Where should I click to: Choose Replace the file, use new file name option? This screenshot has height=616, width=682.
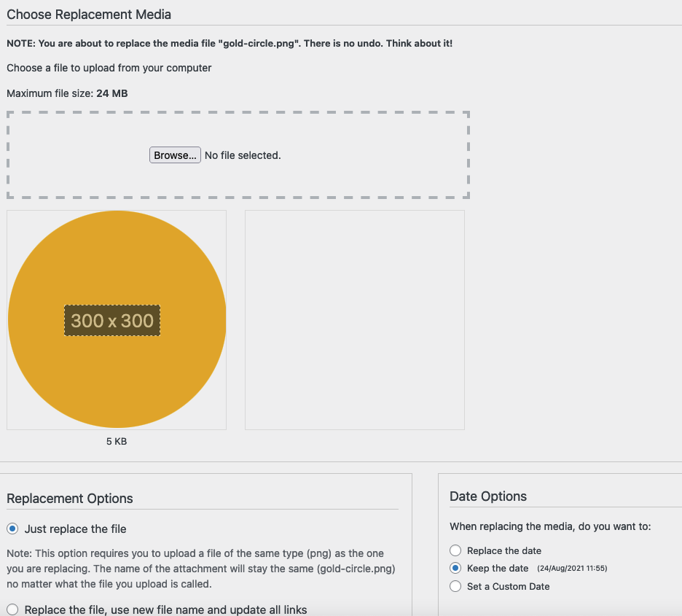[12, 609]
